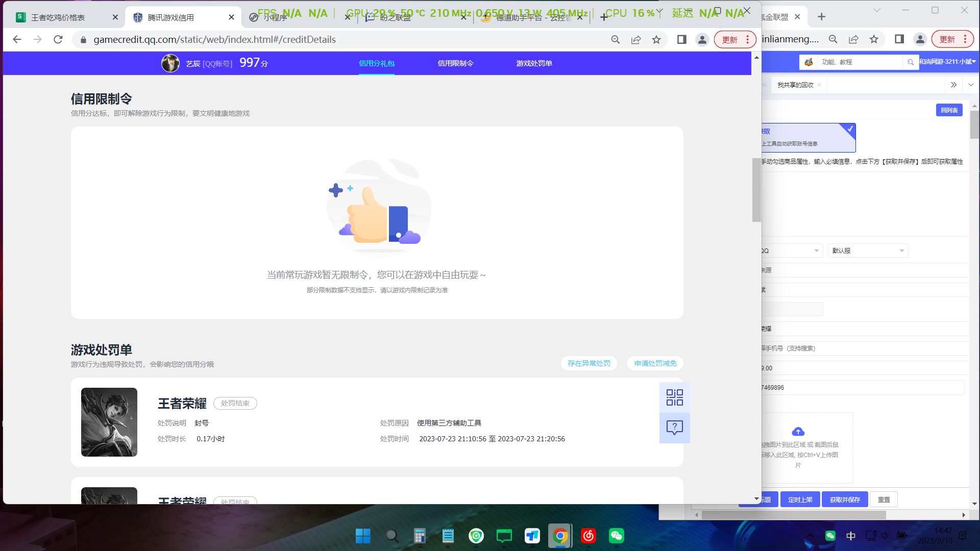Open the 游戏处罚单 navigation item
This screenshot has width=980, height=551.
pos(534,63)
